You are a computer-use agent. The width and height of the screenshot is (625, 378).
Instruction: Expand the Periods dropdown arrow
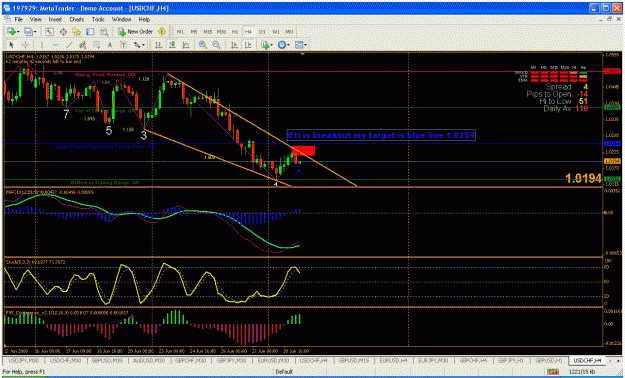click(289, 45)
